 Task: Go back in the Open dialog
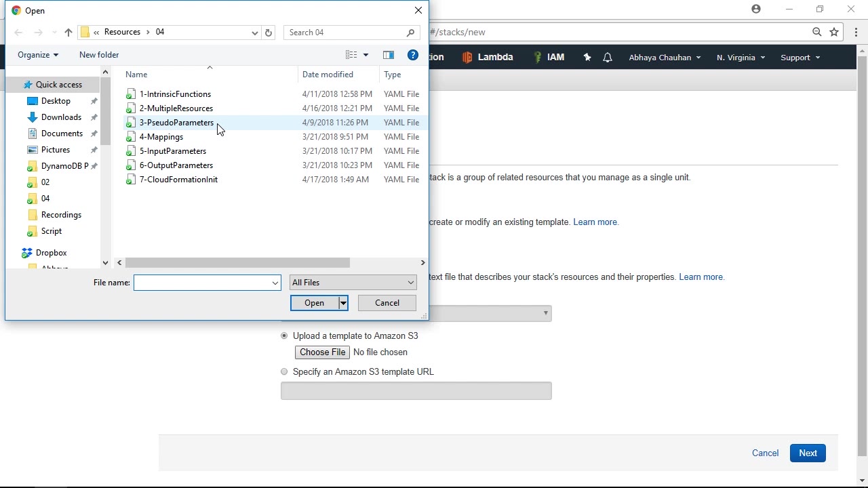pyautogui.click(x=18, y=33)
